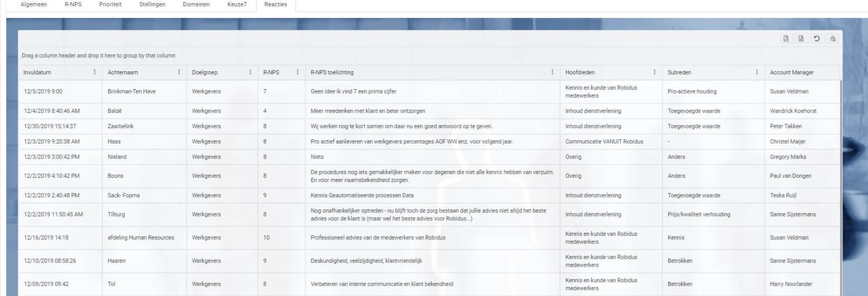Click the date 12/16/2019 14:18
Screen dimensions: 868x296
[46, 237]
